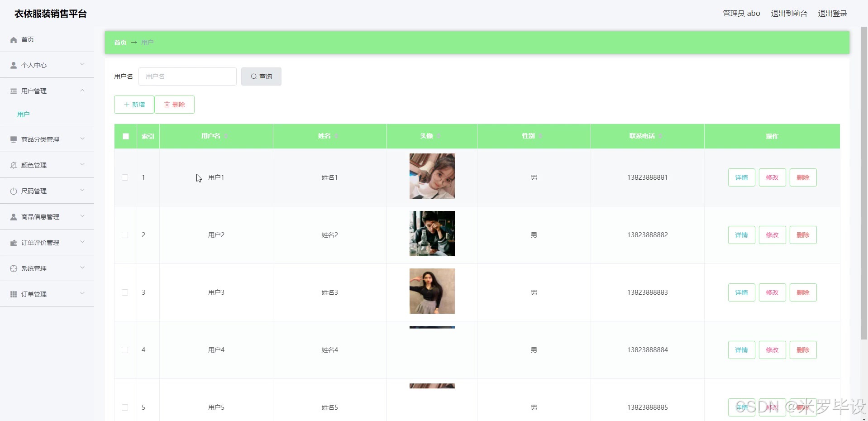Click the icon for 商品信息管理
Viewport: 868px width, 421px height.
(x=14, y=217)
